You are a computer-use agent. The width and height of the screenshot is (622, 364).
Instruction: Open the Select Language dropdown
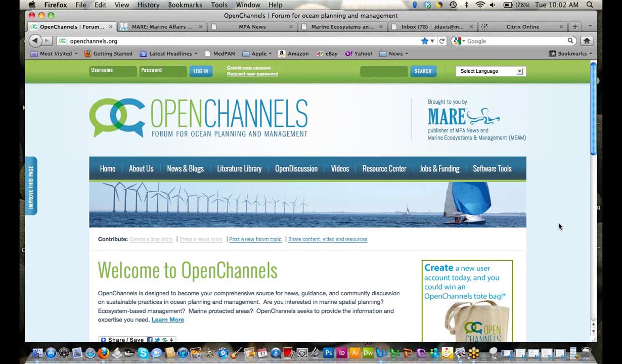point(491,71)
